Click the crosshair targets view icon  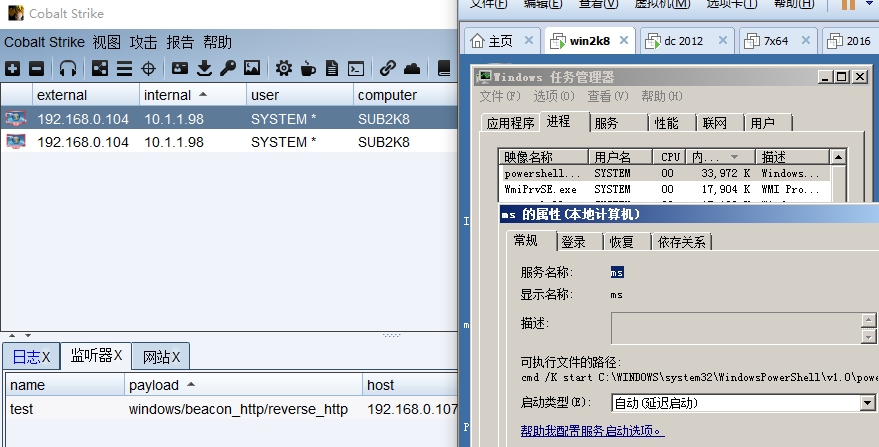[148, 69]
